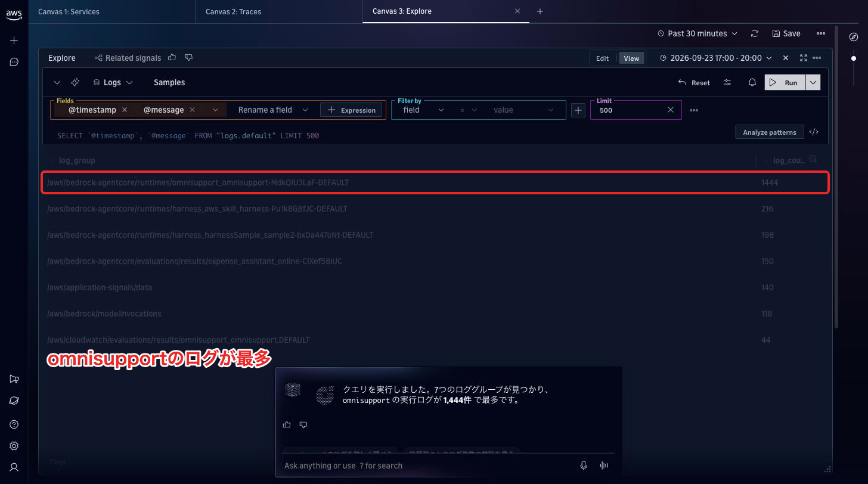
Task: Open the Filter by field dropdown
Action: 423,110
